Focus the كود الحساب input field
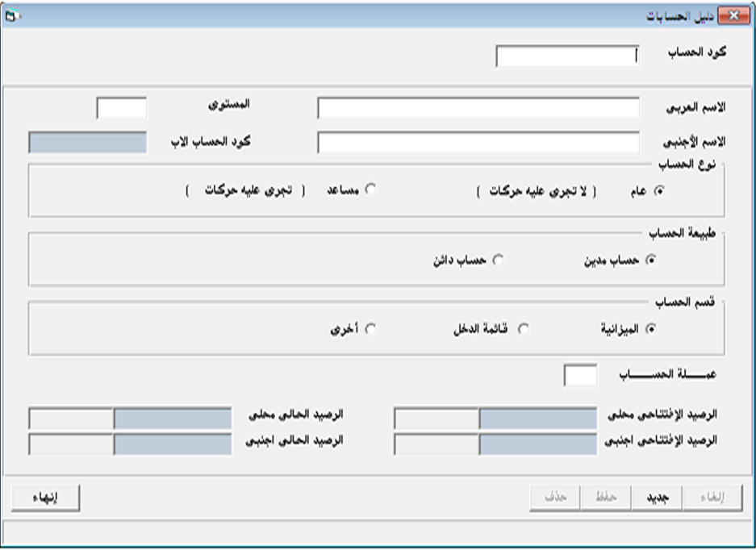Viewport: 756px width, 550px height. click(x=567, y=57)
